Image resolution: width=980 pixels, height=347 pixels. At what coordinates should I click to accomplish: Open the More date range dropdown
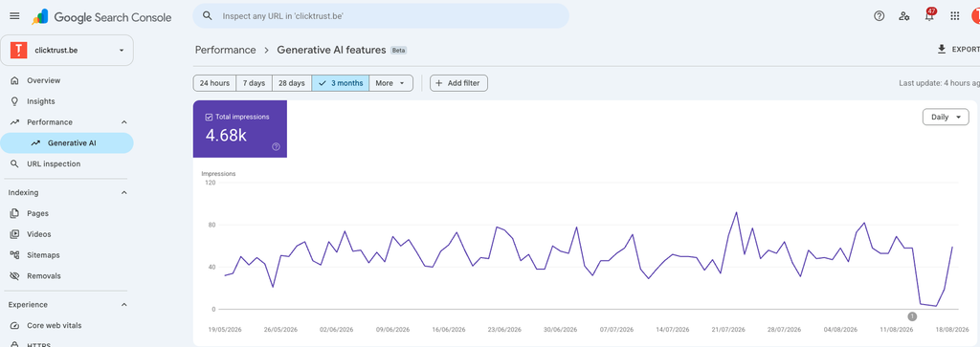click(x=391, y=83)
